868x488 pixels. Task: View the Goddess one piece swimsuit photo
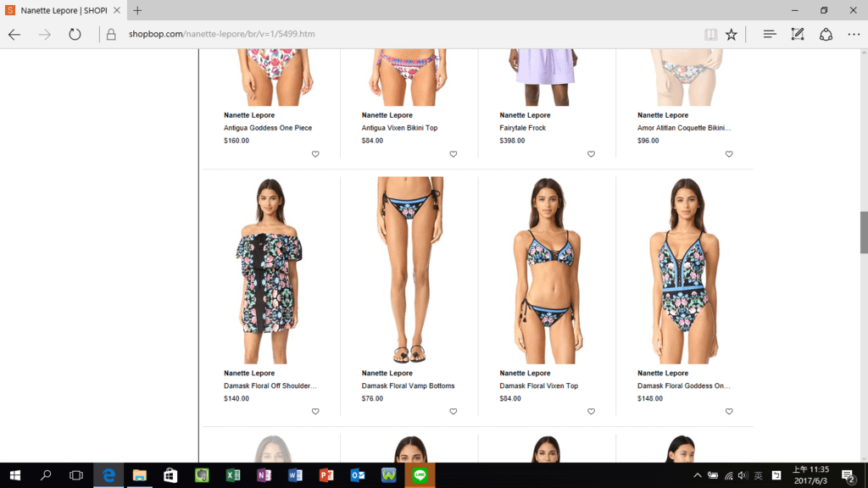pos(684,270)
